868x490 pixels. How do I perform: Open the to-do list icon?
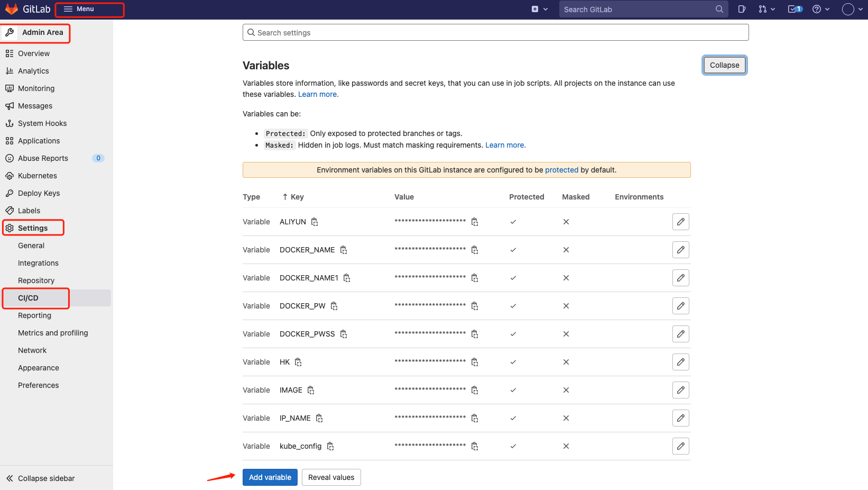[795, 9]
